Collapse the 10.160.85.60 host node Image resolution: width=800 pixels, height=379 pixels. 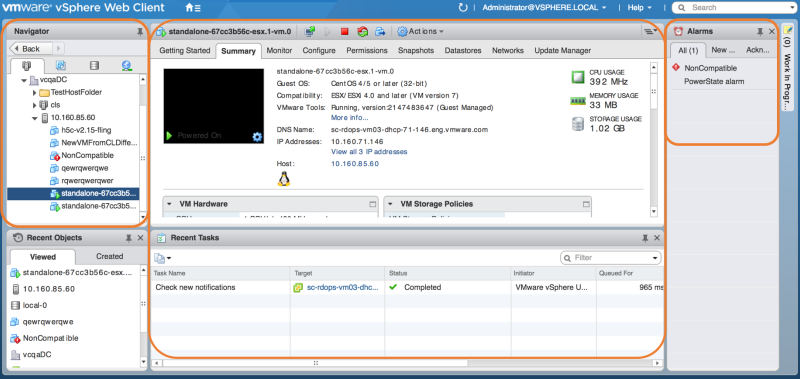[34, 118]
